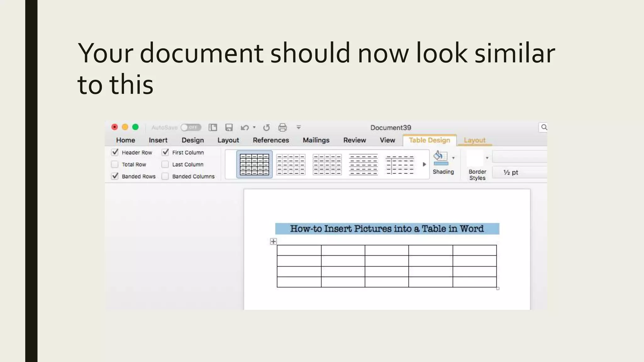The width and height of the screenshot is (644, 362).
Task: Enable the Last Column checkbox
Action: point(165,164)
